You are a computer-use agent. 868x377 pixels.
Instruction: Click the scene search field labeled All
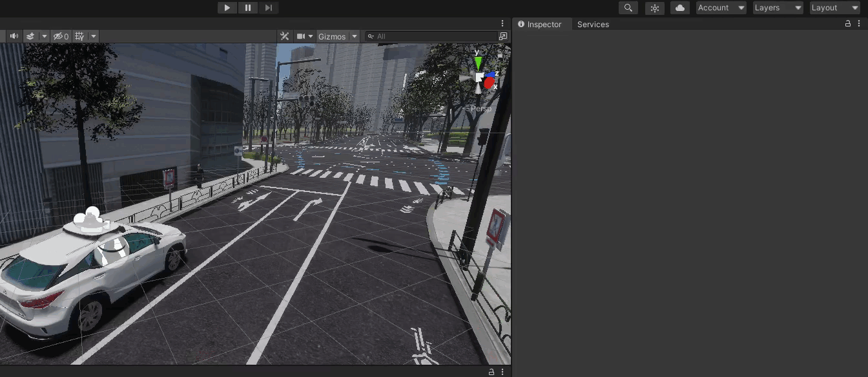(433, 36)
